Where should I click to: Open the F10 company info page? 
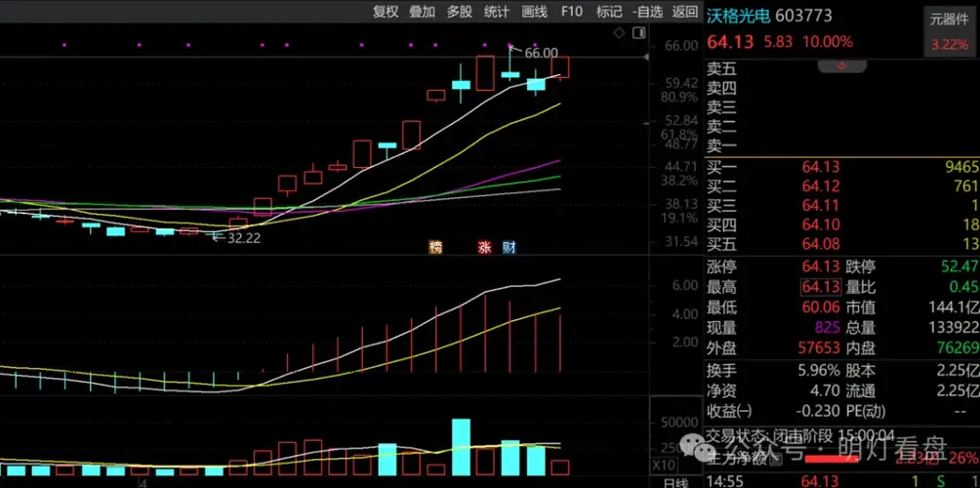(x=571, y=12)
